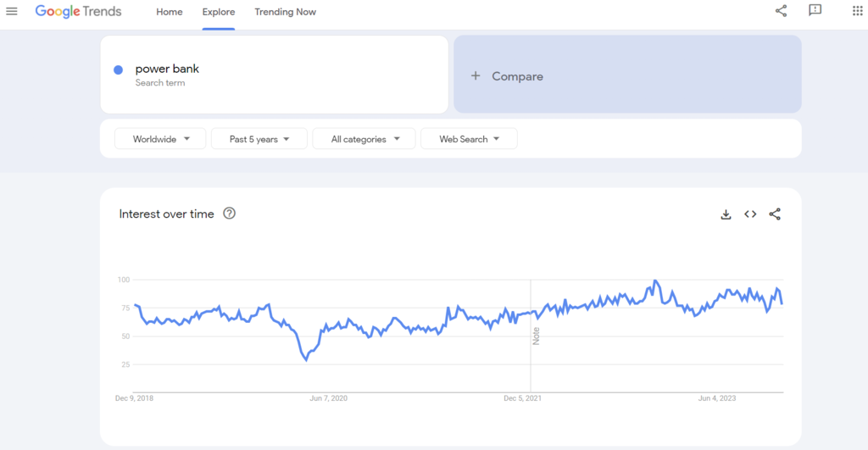Viewport: 868px width, 450px height.
Task: Show help for Interest over time
Action: point(229,214)
